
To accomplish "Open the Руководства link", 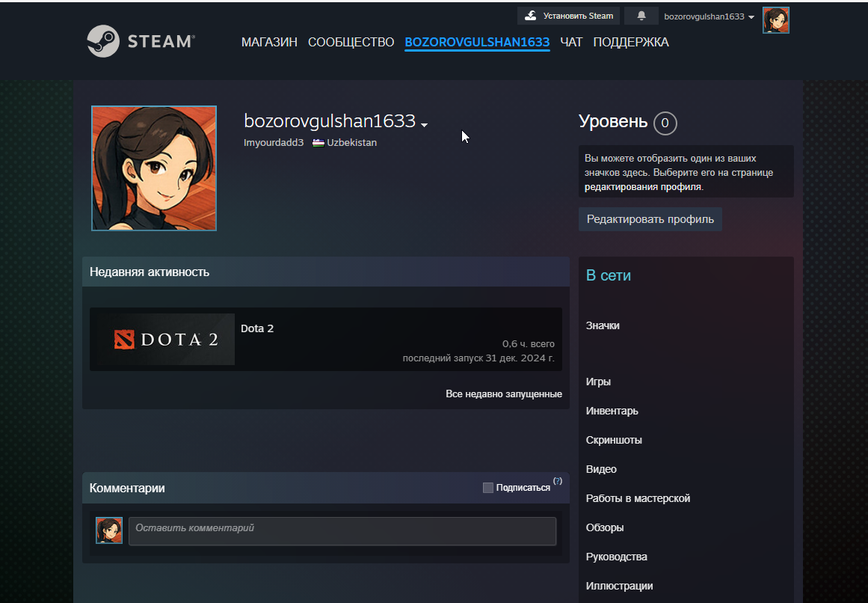I will tap(616, 557).
